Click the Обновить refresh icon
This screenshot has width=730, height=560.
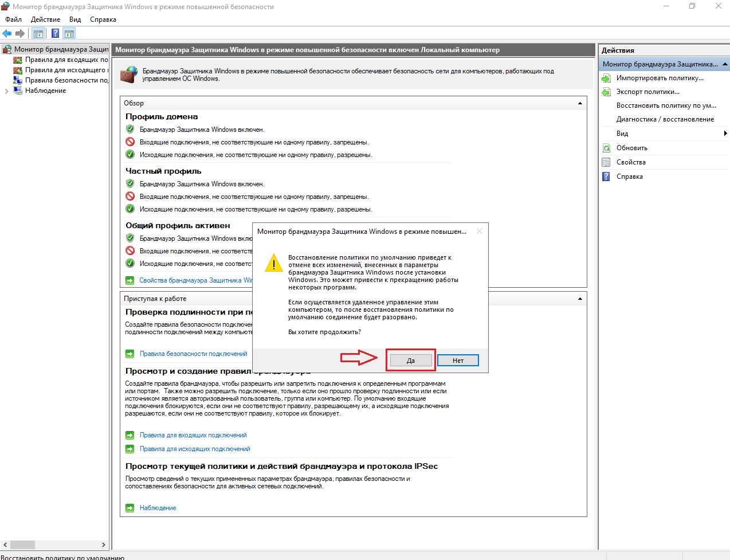point(606,148)
